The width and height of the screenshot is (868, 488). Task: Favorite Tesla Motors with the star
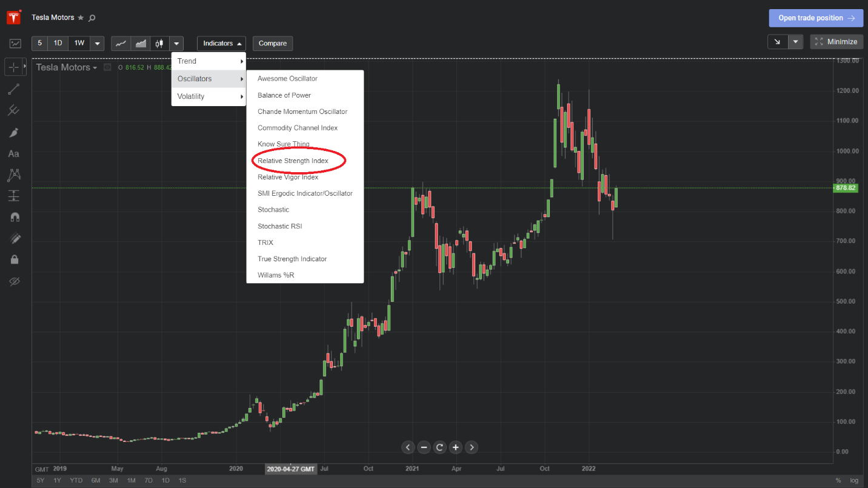pos(81,18)
